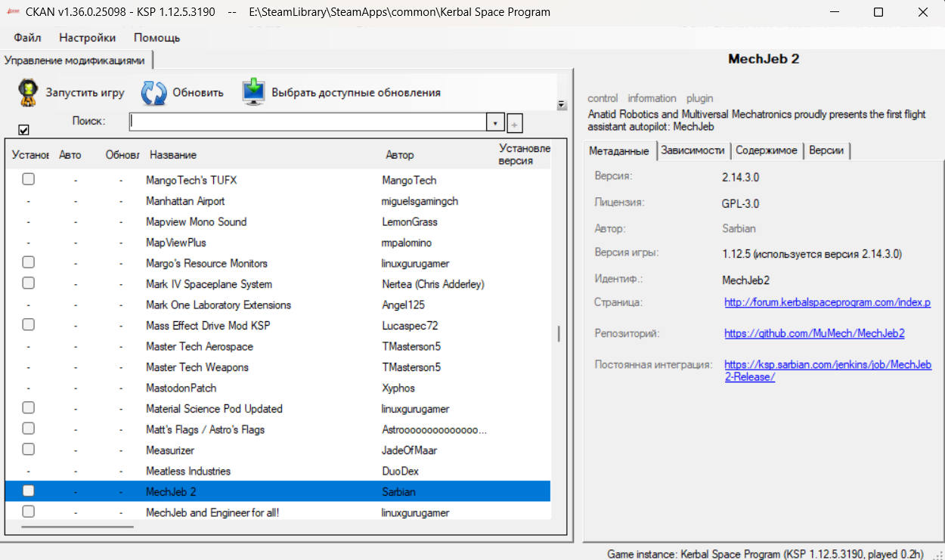Click the 'information' tag label

(x=652, y=98)
